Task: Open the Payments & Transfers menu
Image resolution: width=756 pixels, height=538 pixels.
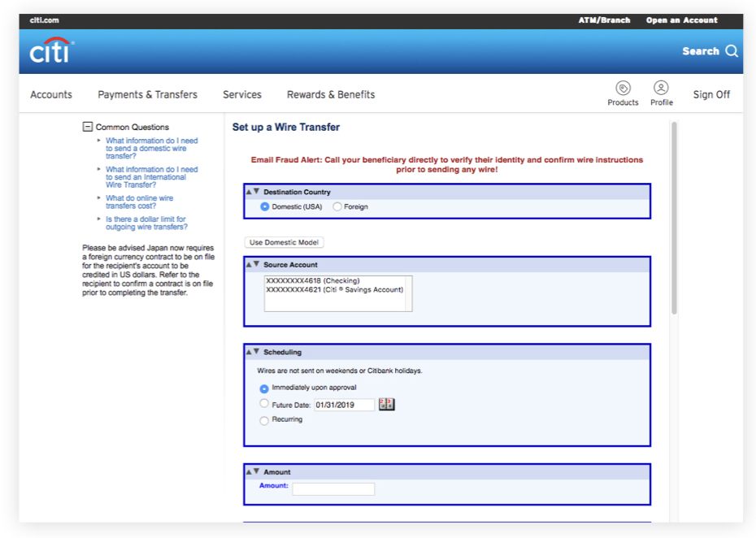Action: [147, 94]
